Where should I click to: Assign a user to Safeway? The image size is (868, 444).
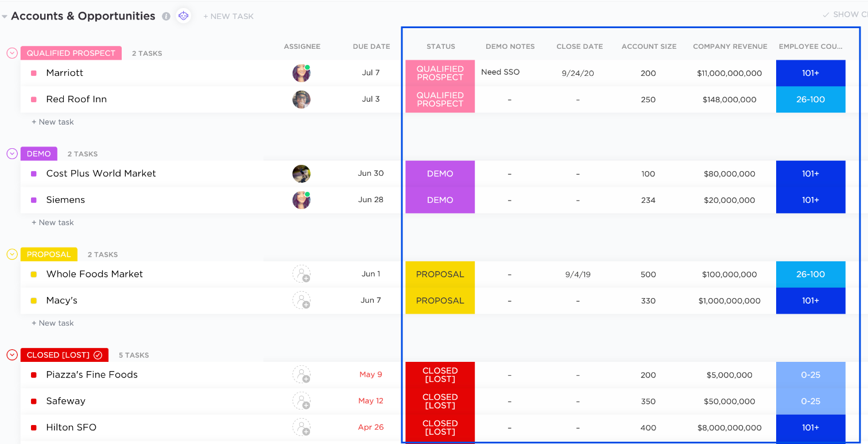click(301, 401)
